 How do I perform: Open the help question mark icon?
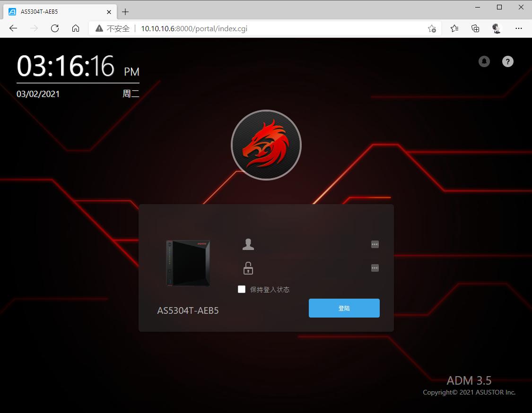click(x=507, y=61)
